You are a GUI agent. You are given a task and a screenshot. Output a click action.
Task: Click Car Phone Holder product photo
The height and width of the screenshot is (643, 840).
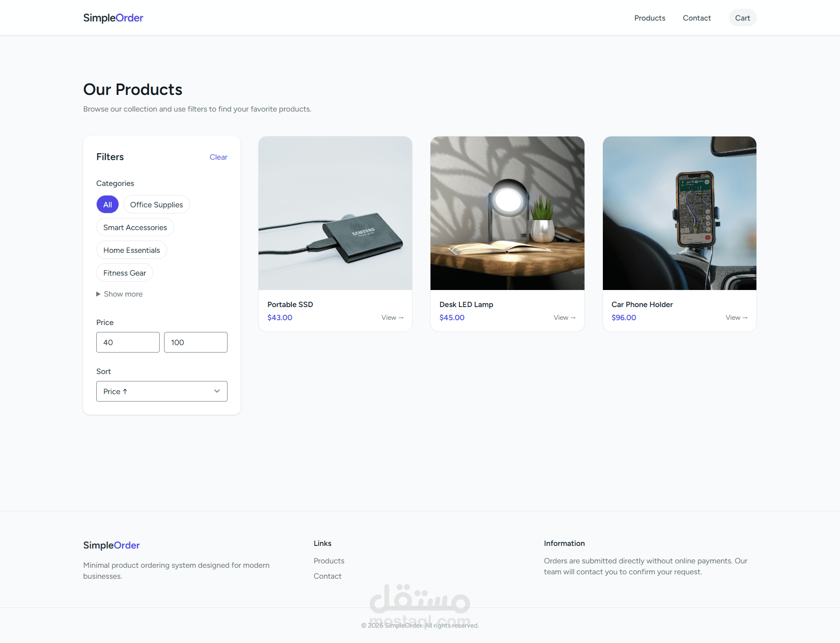(679, 213)
